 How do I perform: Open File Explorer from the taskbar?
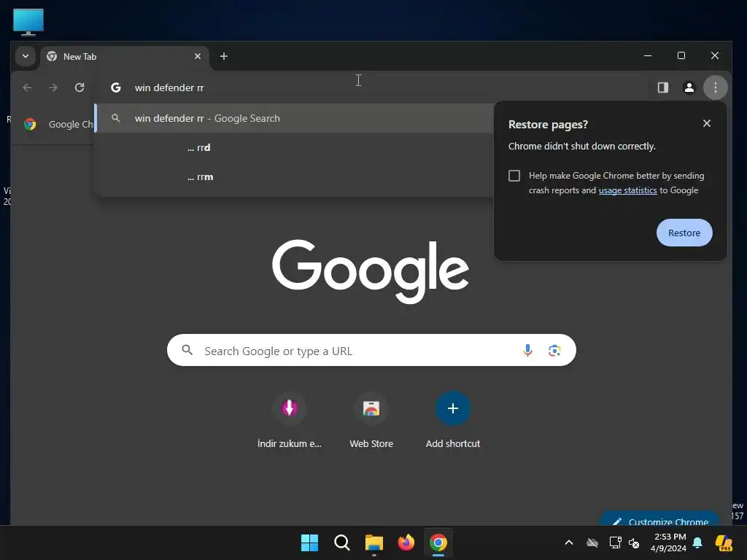[x=374, y=542]
